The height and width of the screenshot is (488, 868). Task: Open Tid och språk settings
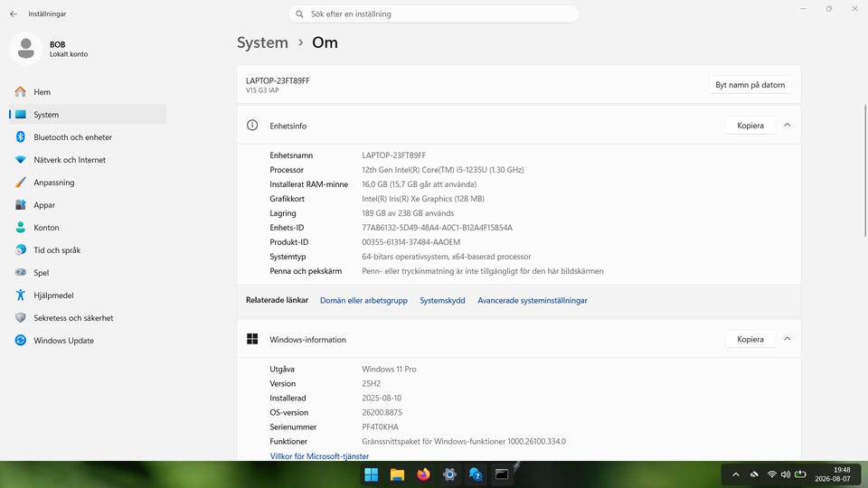[x=88, y=250]
